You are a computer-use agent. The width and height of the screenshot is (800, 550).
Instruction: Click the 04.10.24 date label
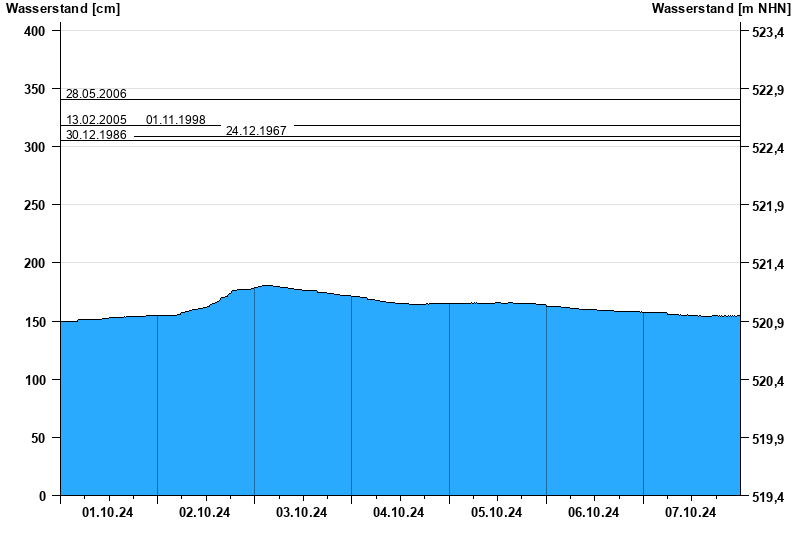click(x=399, y=513)
